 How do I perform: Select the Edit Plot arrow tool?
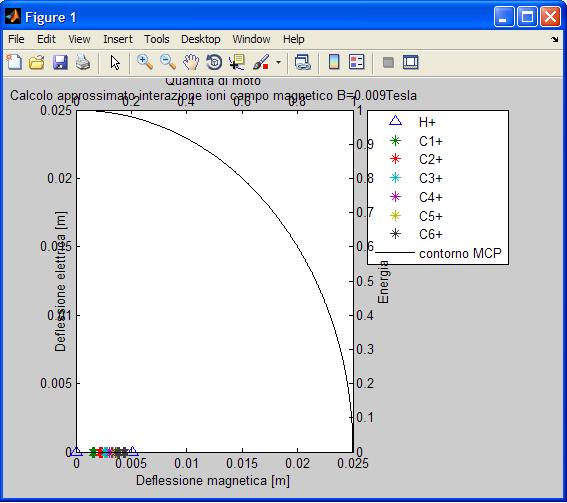coord(115,62)
